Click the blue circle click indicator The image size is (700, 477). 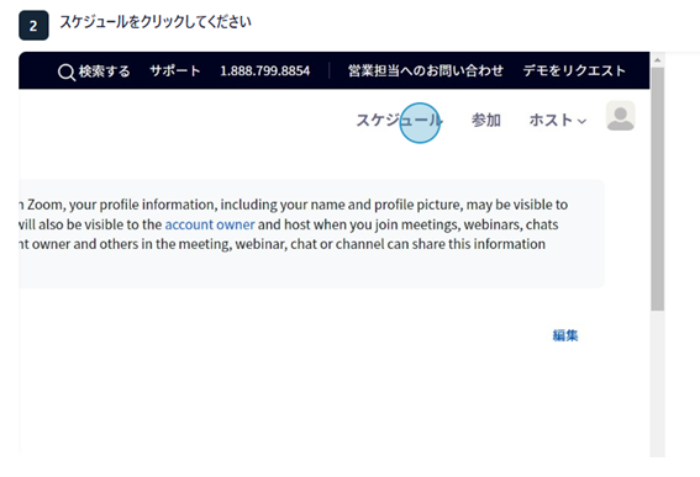420,121
